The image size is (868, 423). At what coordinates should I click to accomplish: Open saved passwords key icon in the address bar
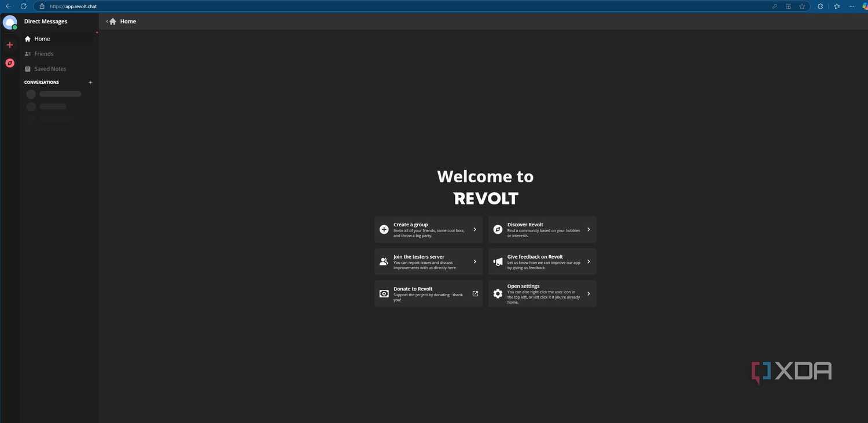click(x=774, y=6)
